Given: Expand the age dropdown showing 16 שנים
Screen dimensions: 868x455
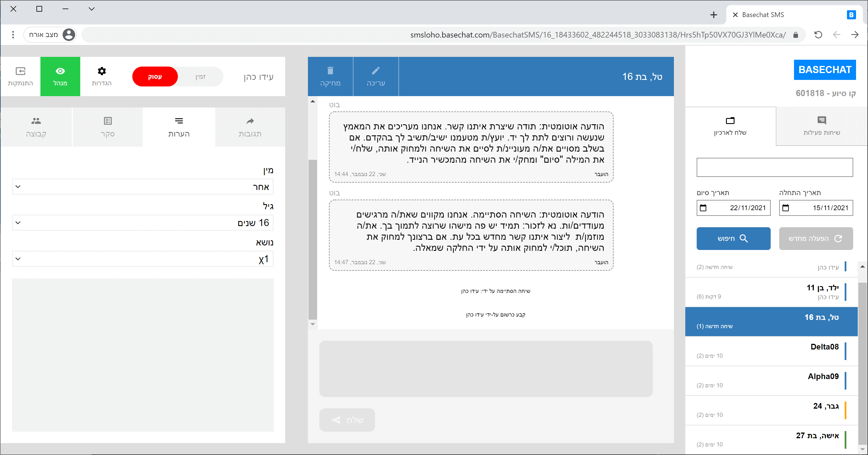Looking at the screenshot, I should point(143,223).
